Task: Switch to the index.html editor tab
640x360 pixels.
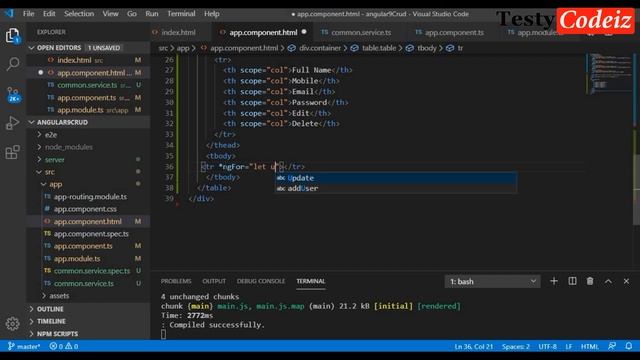Action: (x=178, y=32)
